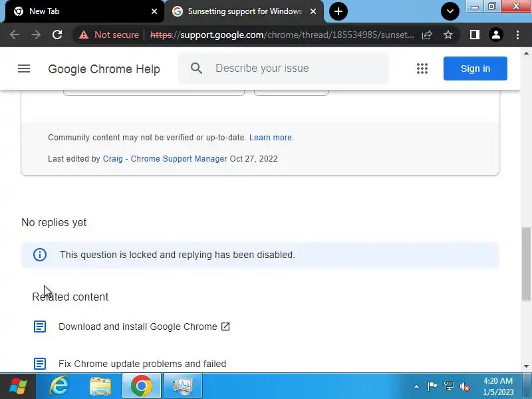Image resolution: width=532 pixels, height=399 pixels.
Task: Click the browser back arrow
Action: coord(15,35)
